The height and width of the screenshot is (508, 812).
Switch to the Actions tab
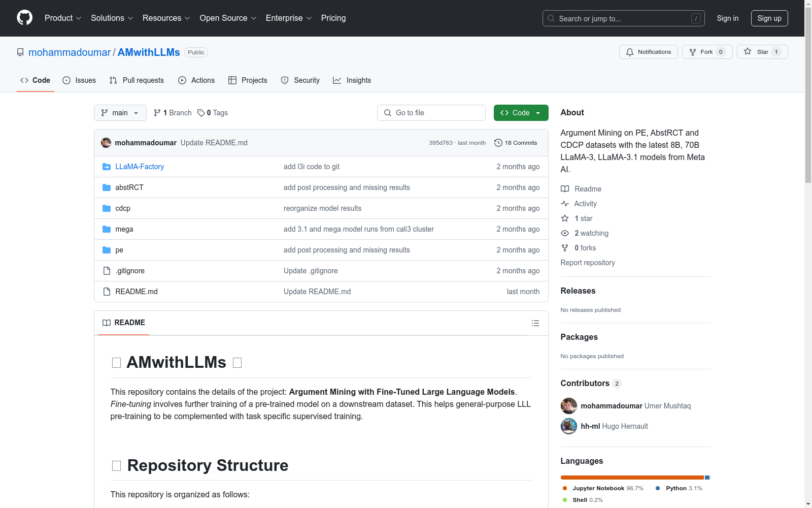pyautogui.click(x=196, y=80)
